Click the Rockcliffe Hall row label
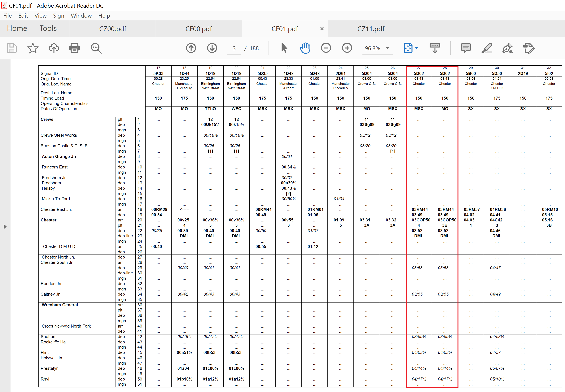Viewport: 565px width, 392px height. (54, 342)
